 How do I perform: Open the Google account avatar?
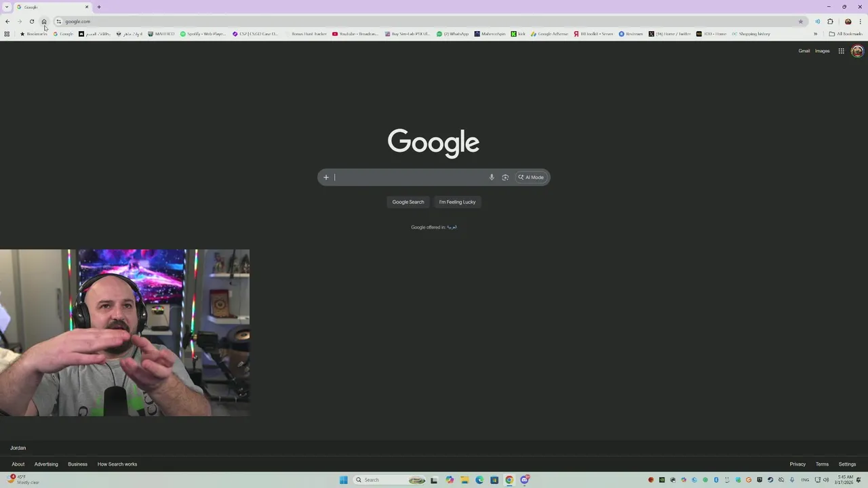(857, 51)
